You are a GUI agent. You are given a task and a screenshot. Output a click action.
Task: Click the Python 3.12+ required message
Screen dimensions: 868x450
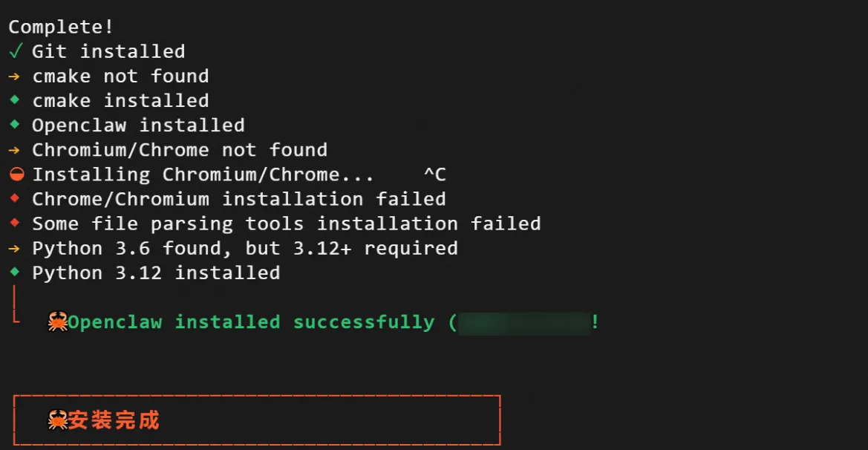(x=244, y=248)
